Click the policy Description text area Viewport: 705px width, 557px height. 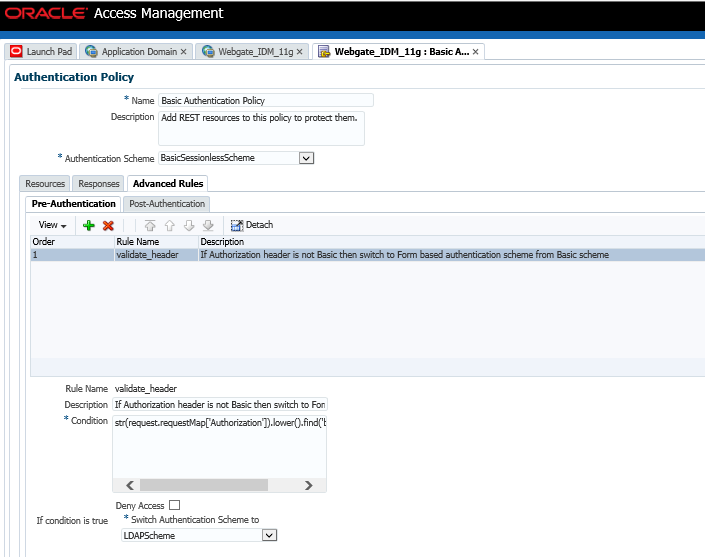pyautogui.click(x=261, y=129)
